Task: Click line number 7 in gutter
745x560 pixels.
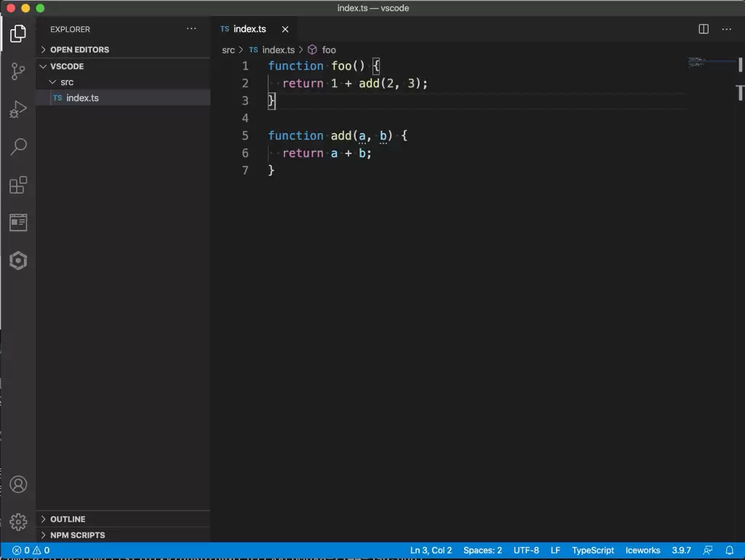Action: click(x=245, y=170)
